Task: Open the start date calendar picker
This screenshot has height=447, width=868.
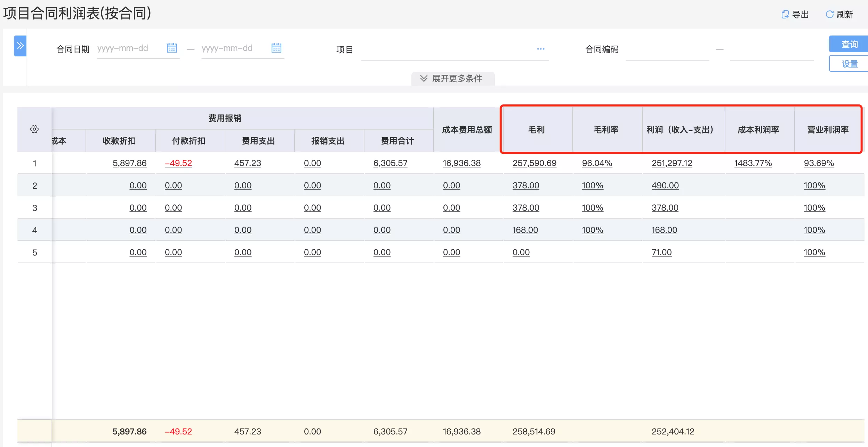Action: [x=172, y=48]
